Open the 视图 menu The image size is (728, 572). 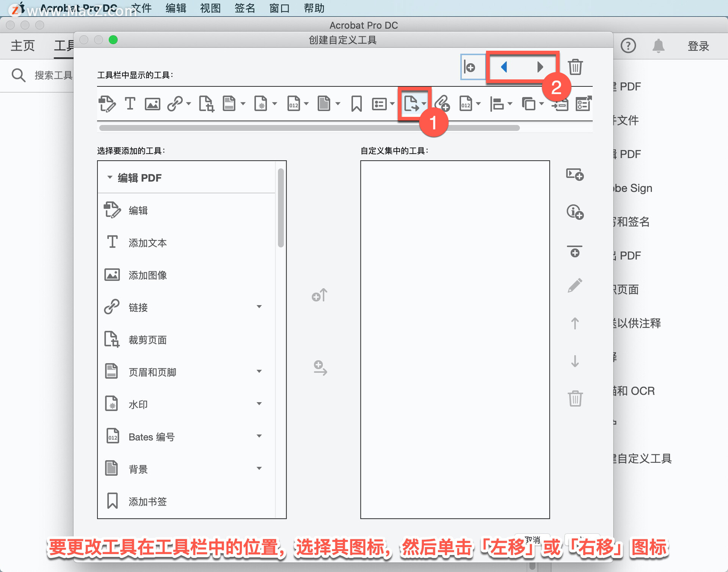tap(210, 8)
